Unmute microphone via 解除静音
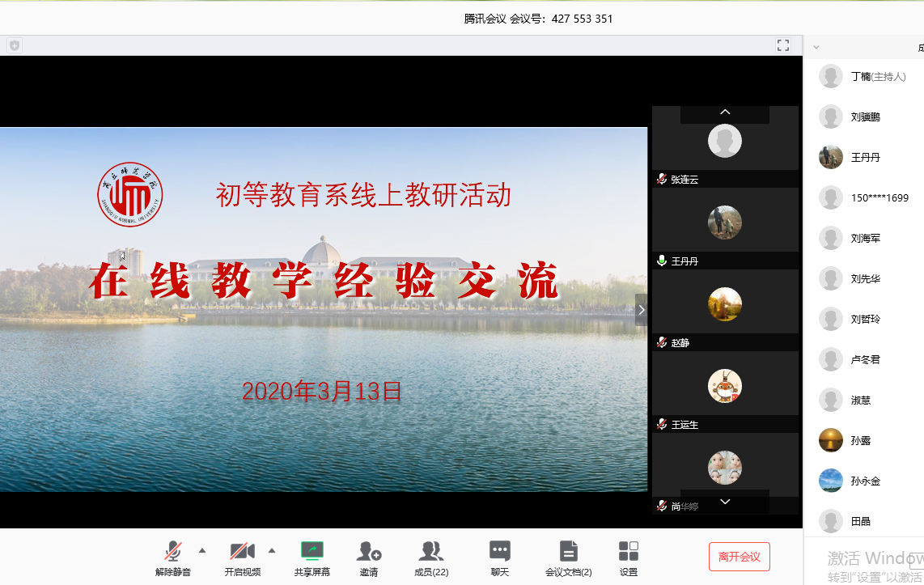 [172, 552]
